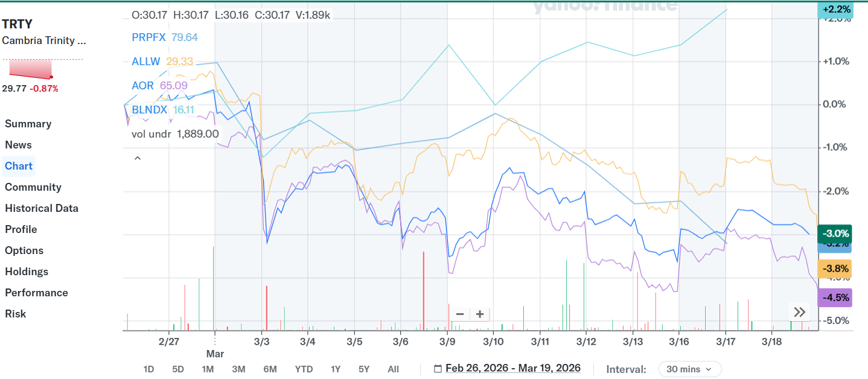Open the Risk page
This screenshot has height=379, width=868.
point(16,314)
